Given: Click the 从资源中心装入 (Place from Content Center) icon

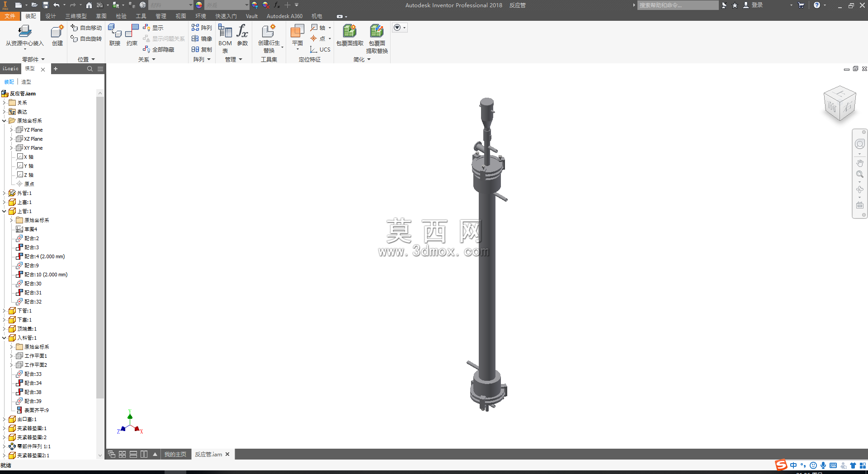Looking at the screenshot, I should (x=24, y=31).
